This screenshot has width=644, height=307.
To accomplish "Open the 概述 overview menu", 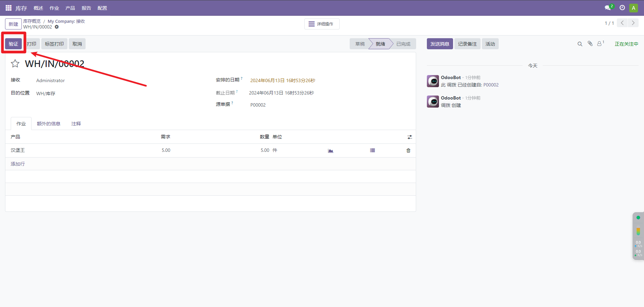I will (38, 8).
